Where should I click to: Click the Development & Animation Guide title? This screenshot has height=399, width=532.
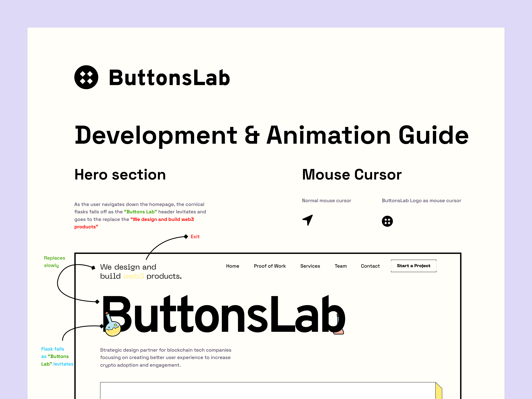pyautogui.click(x=272, y=135)
